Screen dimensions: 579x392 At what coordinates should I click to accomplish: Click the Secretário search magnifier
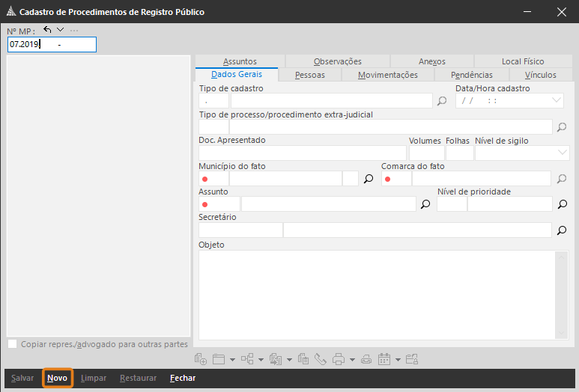562,230
